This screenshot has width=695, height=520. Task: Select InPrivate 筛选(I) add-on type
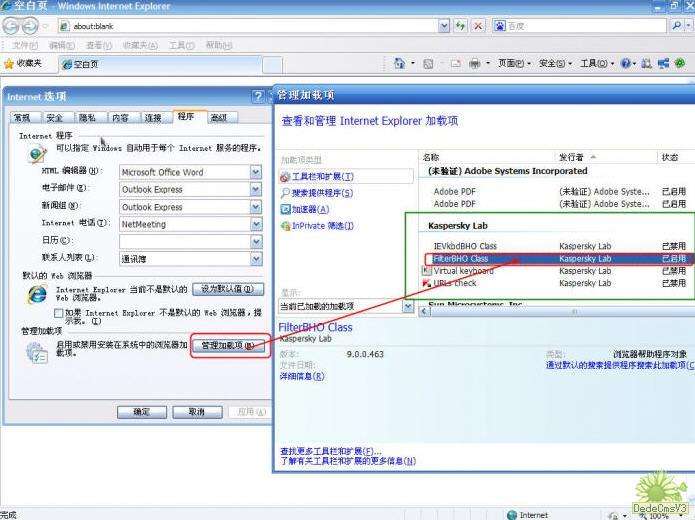317,226
